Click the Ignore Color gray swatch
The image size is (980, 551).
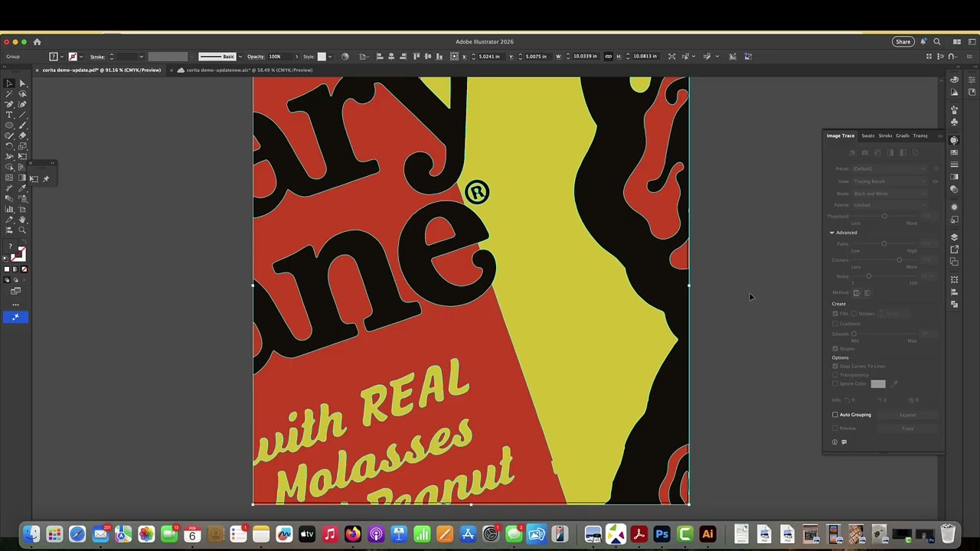click(877, 384)
